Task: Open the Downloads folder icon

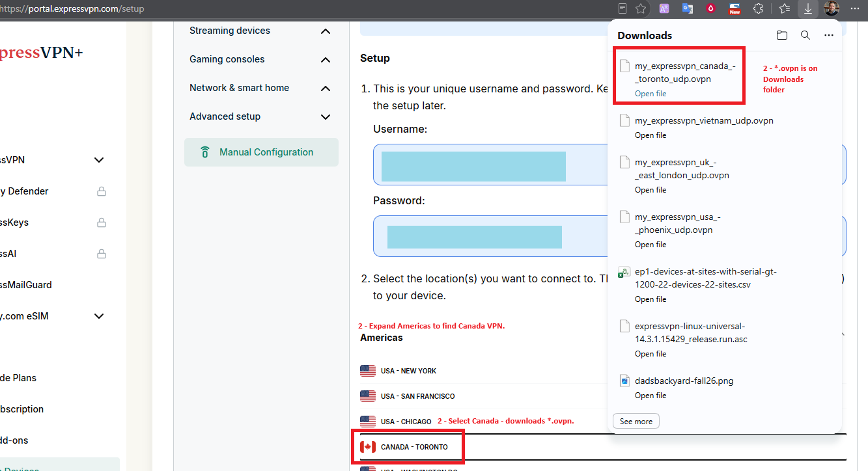Action: coord(782,35)
